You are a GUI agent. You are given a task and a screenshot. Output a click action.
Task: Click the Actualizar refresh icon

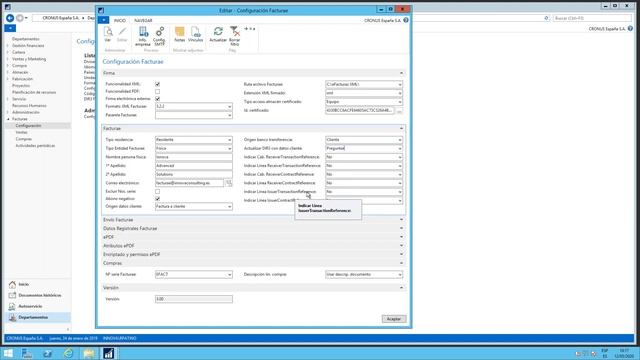click(218, 34)
